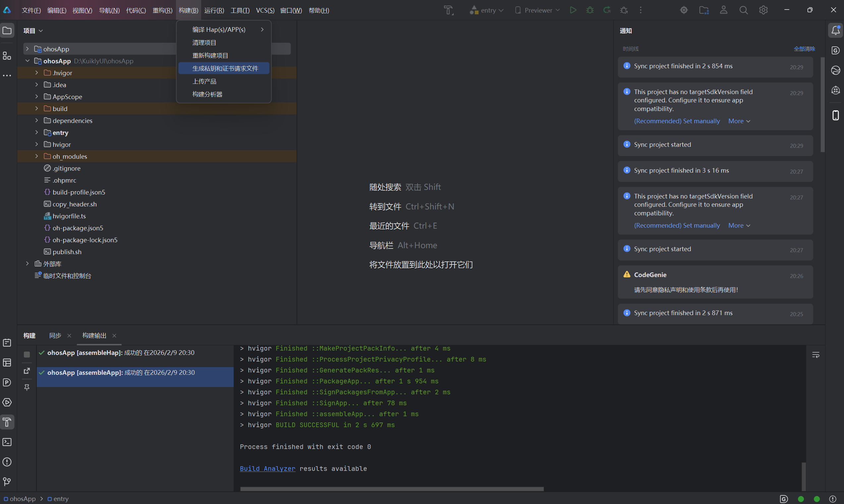The width and height of the screenshot is (844, 504).
Task: Open the version control branch icon
Action: coord(7,481)
